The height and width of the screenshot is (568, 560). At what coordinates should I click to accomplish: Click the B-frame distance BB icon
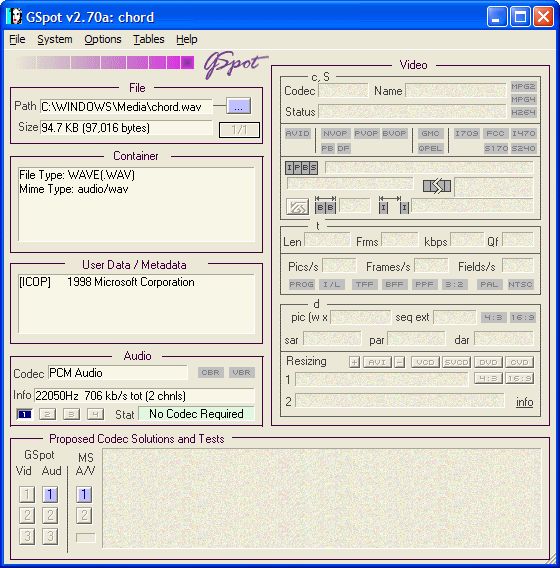(x=325, y=205)
